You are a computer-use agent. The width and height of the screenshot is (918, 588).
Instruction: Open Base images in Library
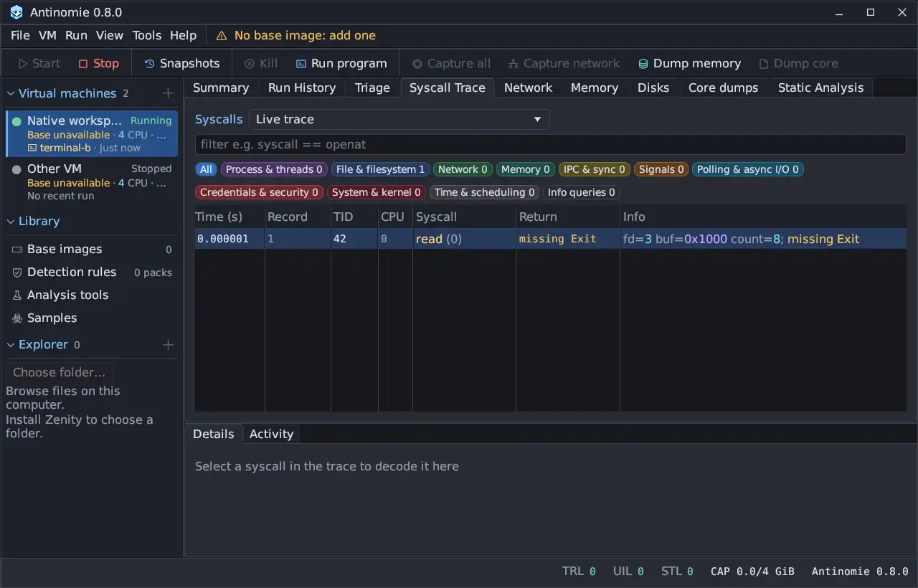point(92,250)
